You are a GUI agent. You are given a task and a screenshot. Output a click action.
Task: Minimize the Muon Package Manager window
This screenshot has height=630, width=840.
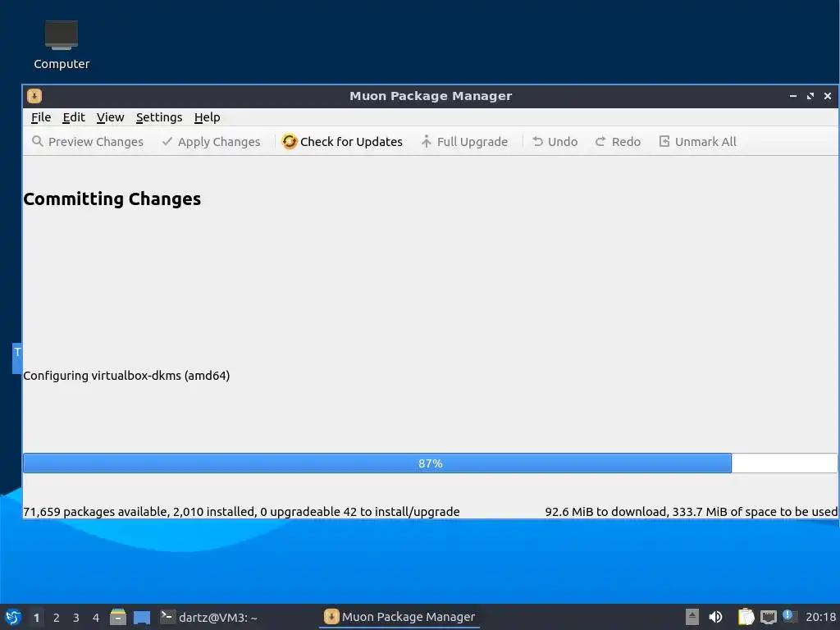click(793, 96)
